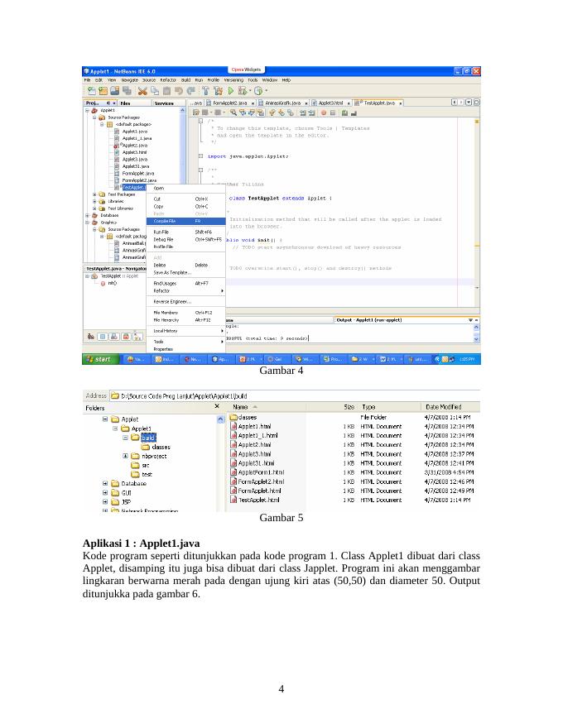Click the Cut scissors toolbar icon
563x728 pixels.
point(142,91)
